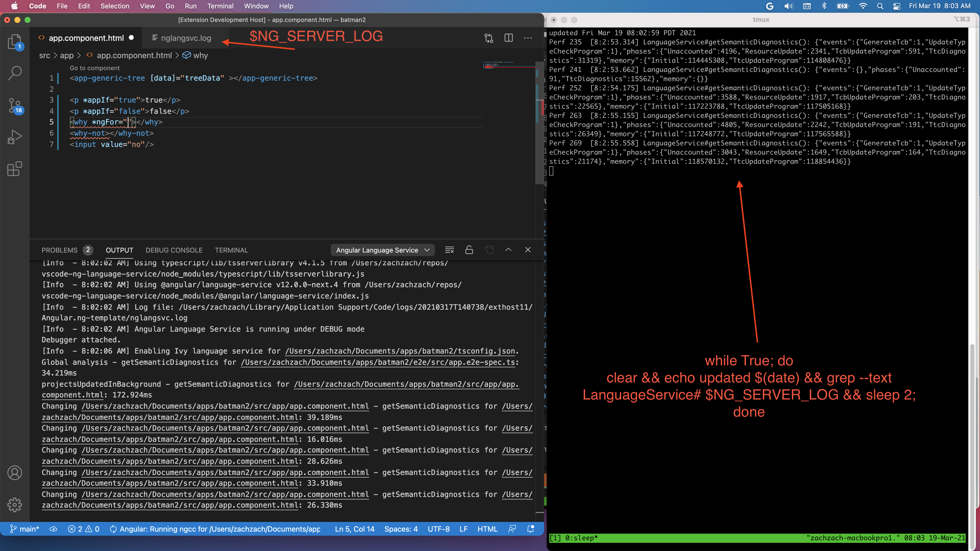This screenshot has width=980, height=551.
Task: Open macOS Spotlight search
Action: pyautogui.click(x=879, y=6)
